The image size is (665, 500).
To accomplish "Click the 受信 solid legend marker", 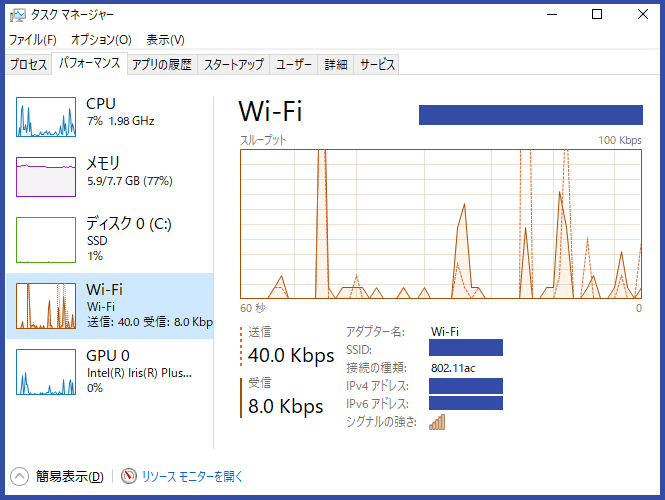I will 241,398.
